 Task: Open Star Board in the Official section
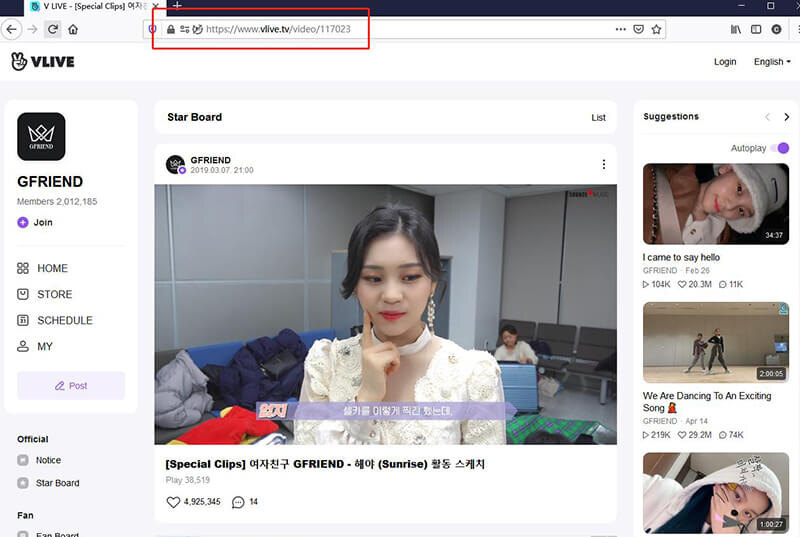pos(48,482)
